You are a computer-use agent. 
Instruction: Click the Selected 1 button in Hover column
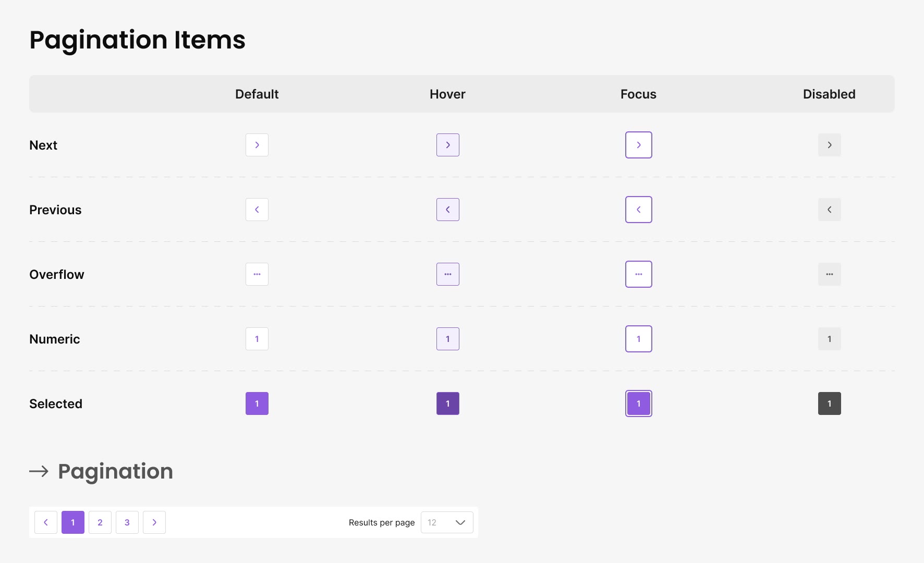[x=448, y=403]
